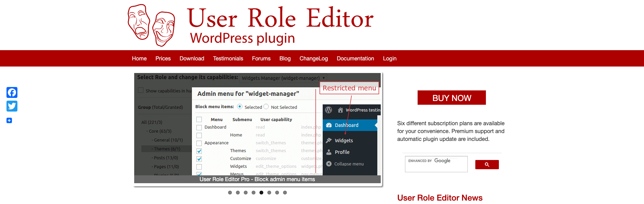Click the BUY NOW button
The height and width of the screenshot is (204, 644).
tap(452, 98)
